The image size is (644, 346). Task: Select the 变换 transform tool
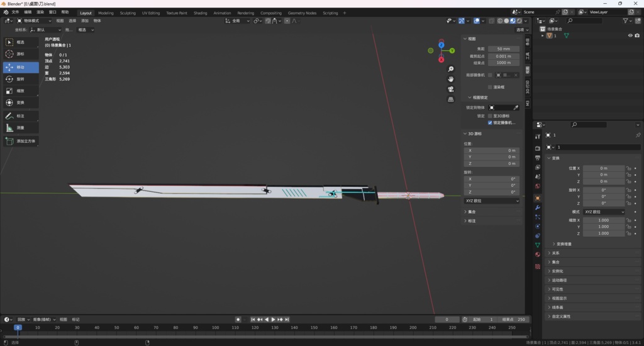[x=21, y=103]
